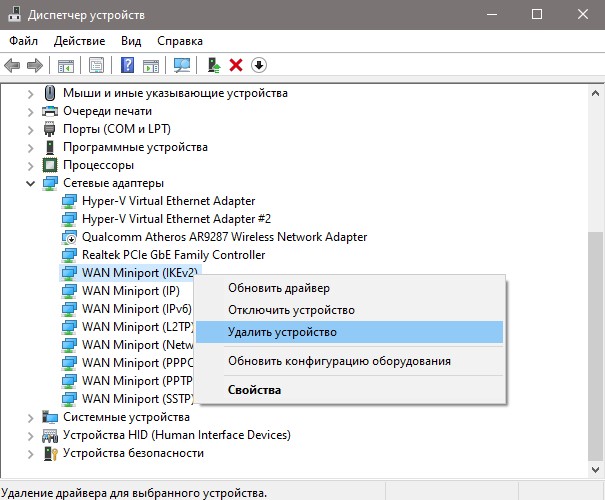The width and height of the screenshot is (605, 500).
Task: Select WAN Miniport (L2TP)
Action: (x=138, y=327)
